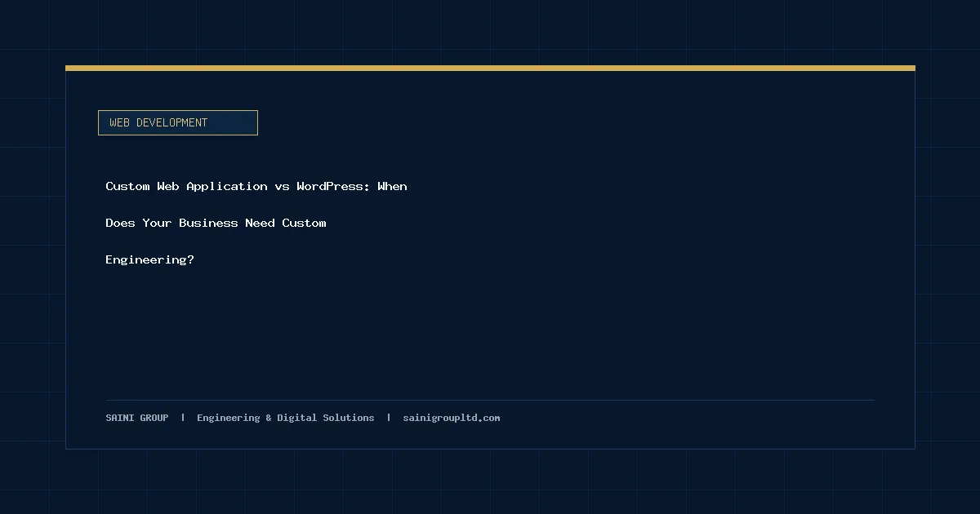Click the WEB DEVELOPMENT category tag
Screen dimensions: 980x514
178,122
